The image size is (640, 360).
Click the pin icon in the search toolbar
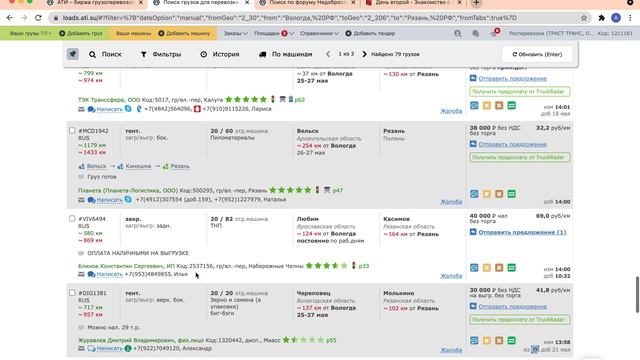point(73,54)
